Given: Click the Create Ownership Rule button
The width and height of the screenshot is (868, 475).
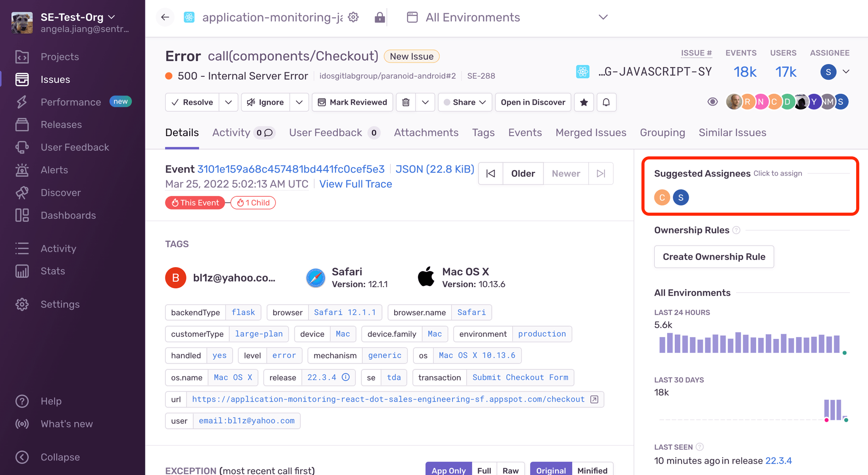Looking at the screenshot, I should coord(714,257).
